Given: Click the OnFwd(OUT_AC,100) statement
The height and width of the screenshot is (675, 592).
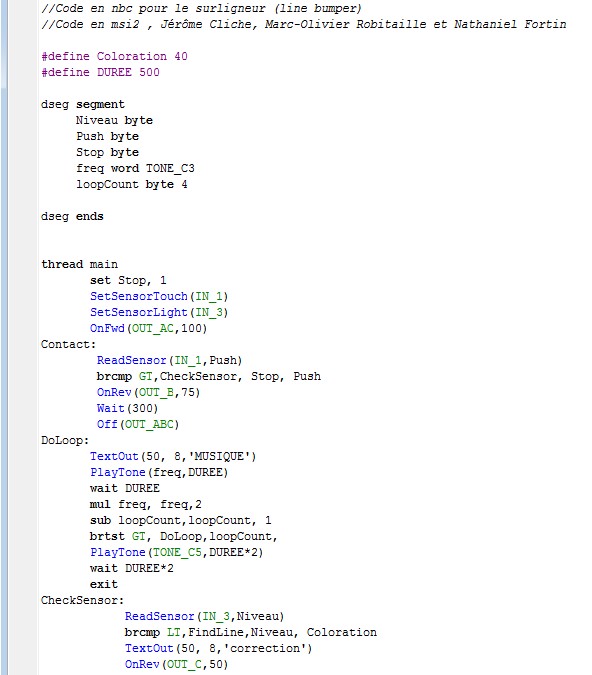Looking at the screenshot, I should (149, 328).
